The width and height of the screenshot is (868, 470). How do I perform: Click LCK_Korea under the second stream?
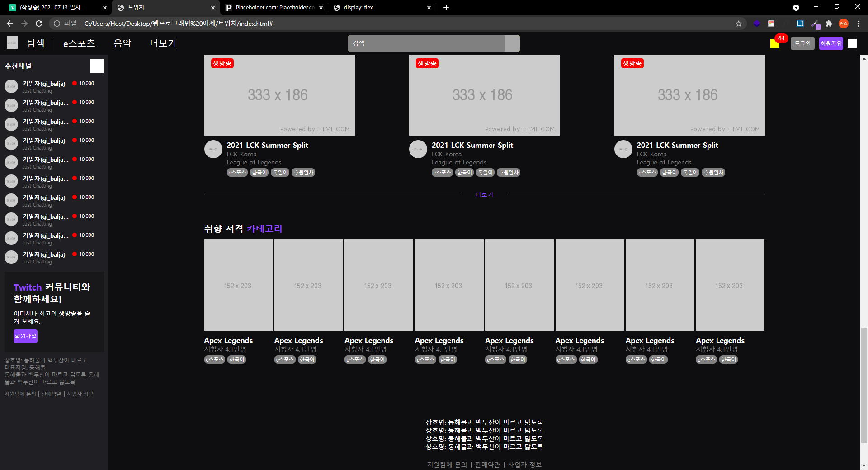[447, 154]
